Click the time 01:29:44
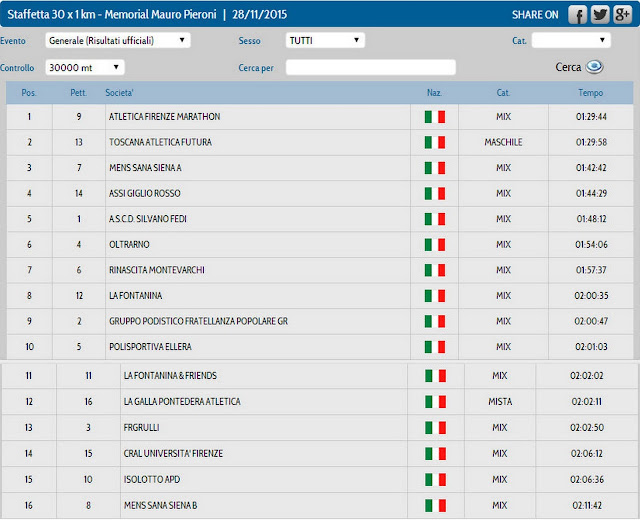Screen dimensions: 640x520 [591, 117]
